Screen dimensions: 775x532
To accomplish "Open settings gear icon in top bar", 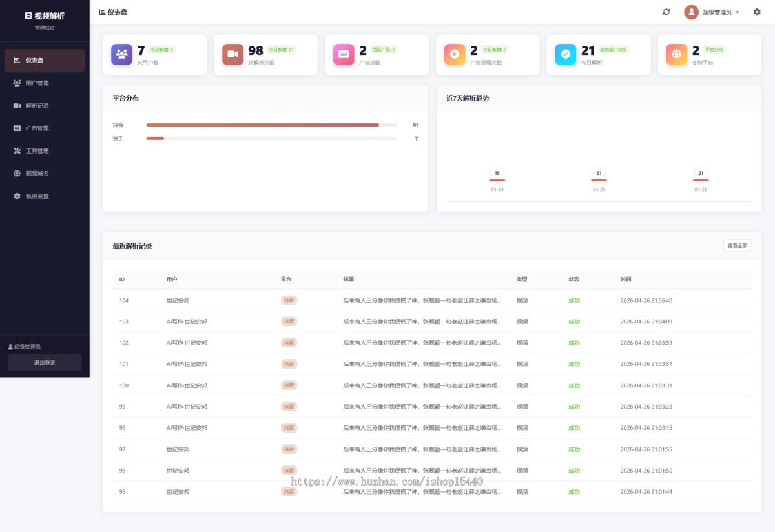I will tap(757, 12).
